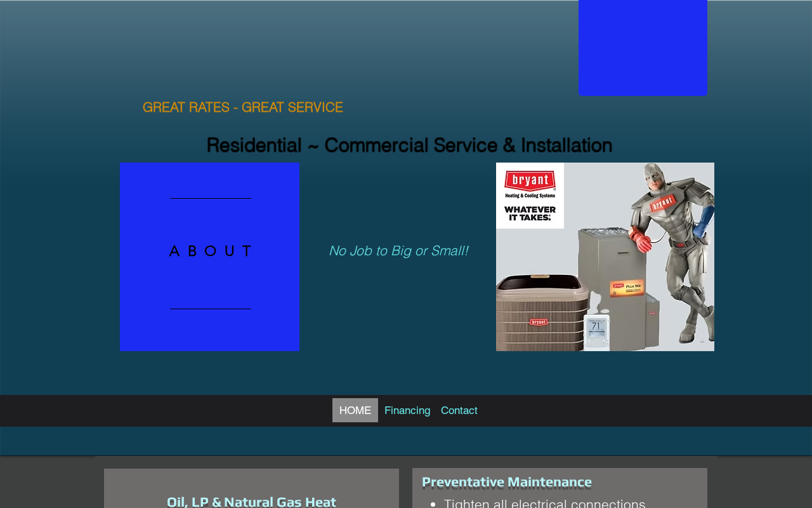Click the Residential ~ Commercial Service heading

tap(409, 145)
